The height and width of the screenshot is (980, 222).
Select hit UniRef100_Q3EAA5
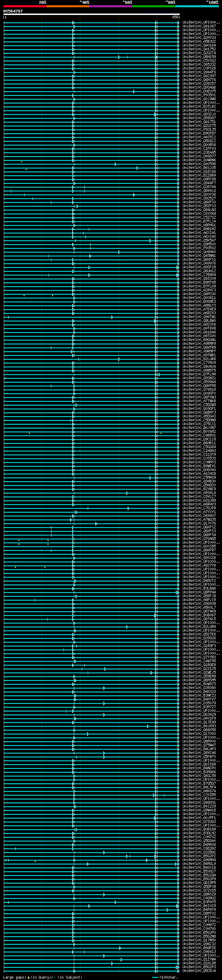point(199,152)
